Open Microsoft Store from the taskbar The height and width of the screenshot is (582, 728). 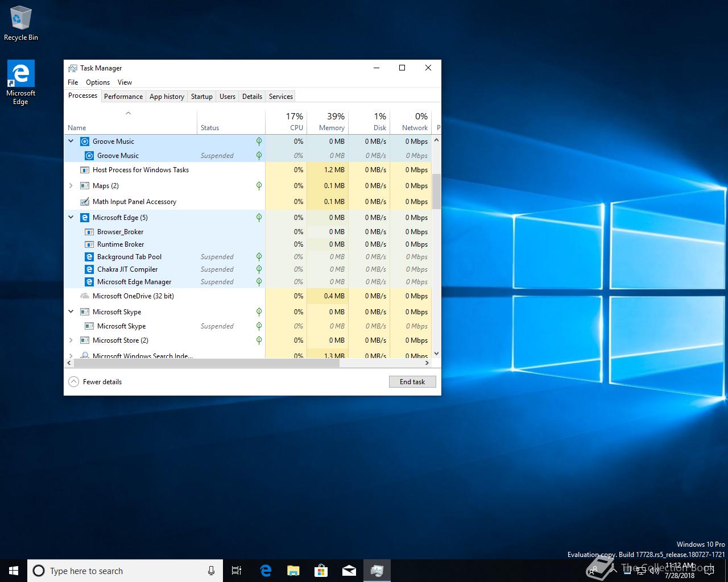(x=321, y=571)
